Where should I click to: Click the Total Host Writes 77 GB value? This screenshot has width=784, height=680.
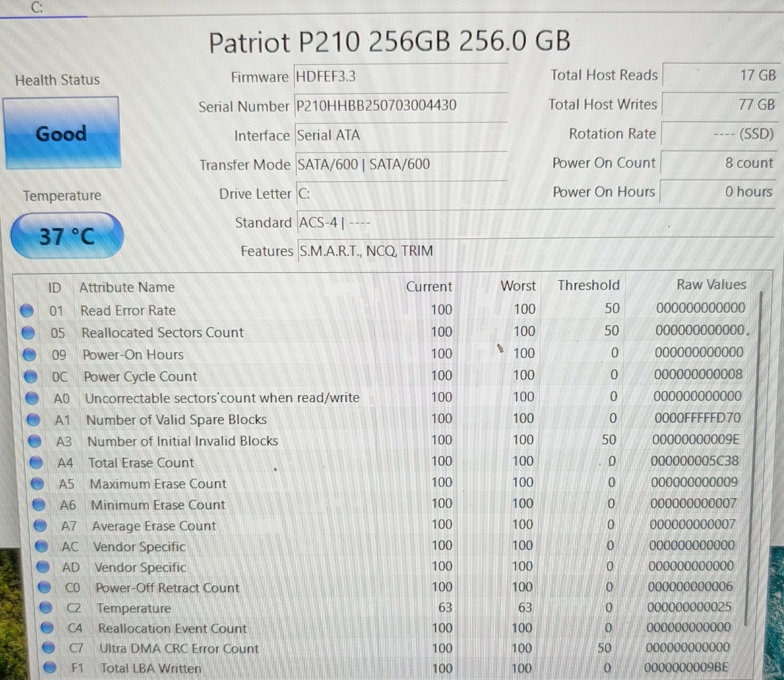(x=719, y=104)
